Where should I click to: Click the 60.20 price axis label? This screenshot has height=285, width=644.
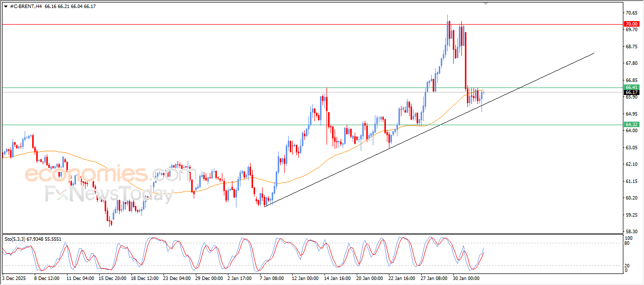click(x=631, y=198)
